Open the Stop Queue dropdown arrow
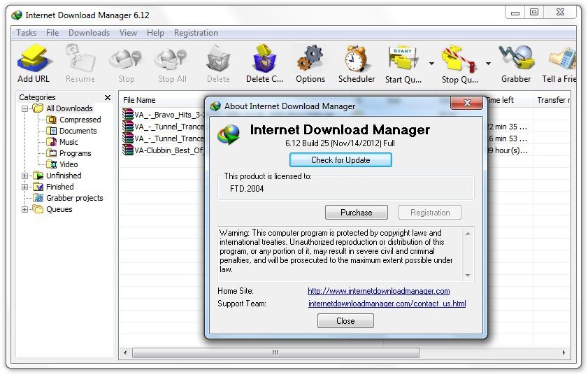 488,64
